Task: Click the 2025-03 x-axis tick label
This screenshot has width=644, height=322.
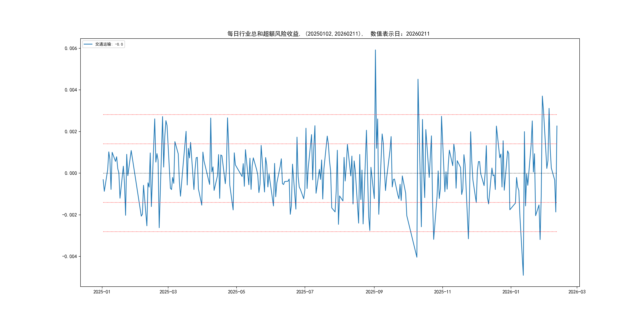Action: pyautogui.click(x=168, y=292)
